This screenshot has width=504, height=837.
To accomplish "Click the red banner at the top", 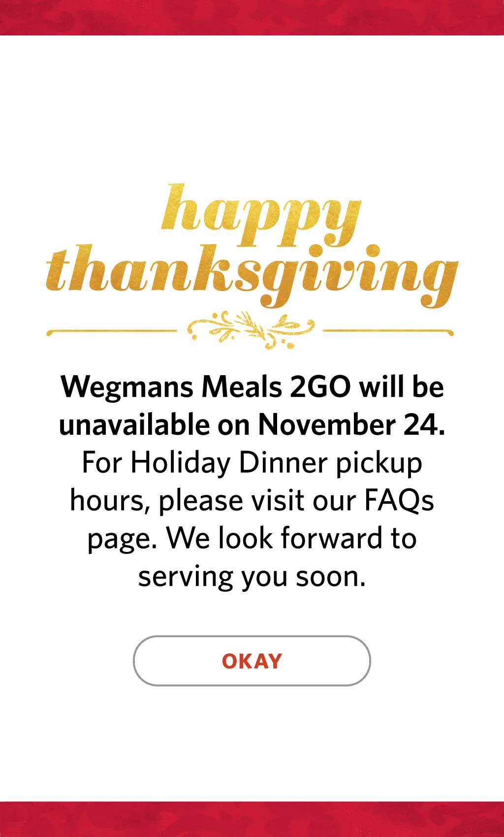I will pyautogui.click(x=252, y=17).
